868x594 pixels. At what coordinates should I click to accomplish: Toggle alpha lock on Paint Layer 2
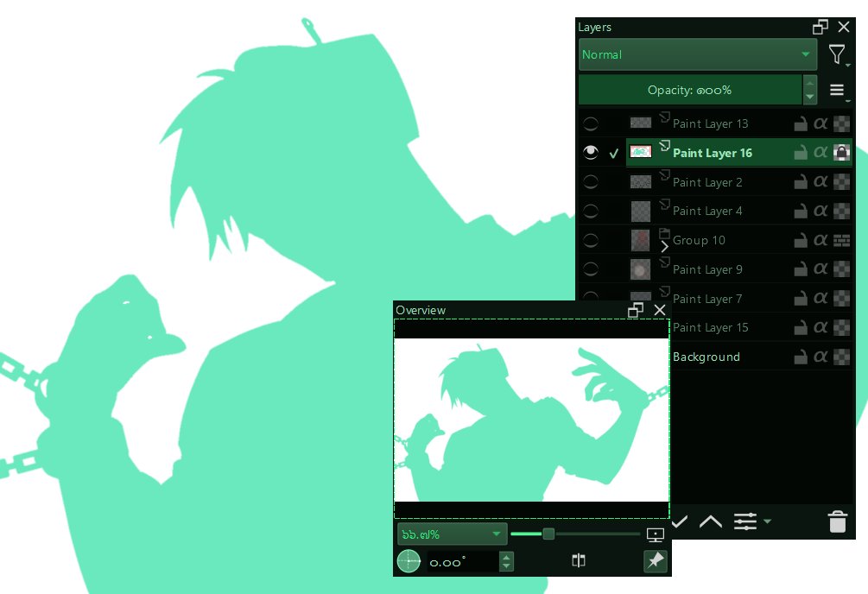point(841,181)
